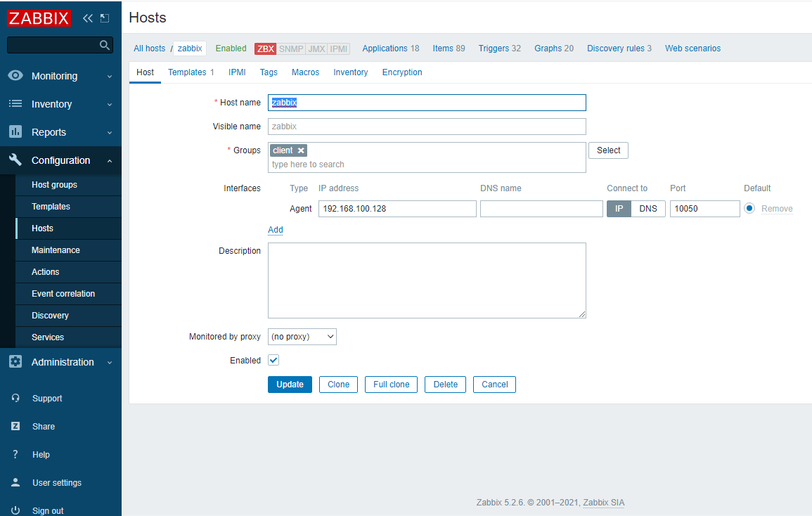Switch to the Templates tab
The width and height of the screenshot is (812, 516).
191,72
